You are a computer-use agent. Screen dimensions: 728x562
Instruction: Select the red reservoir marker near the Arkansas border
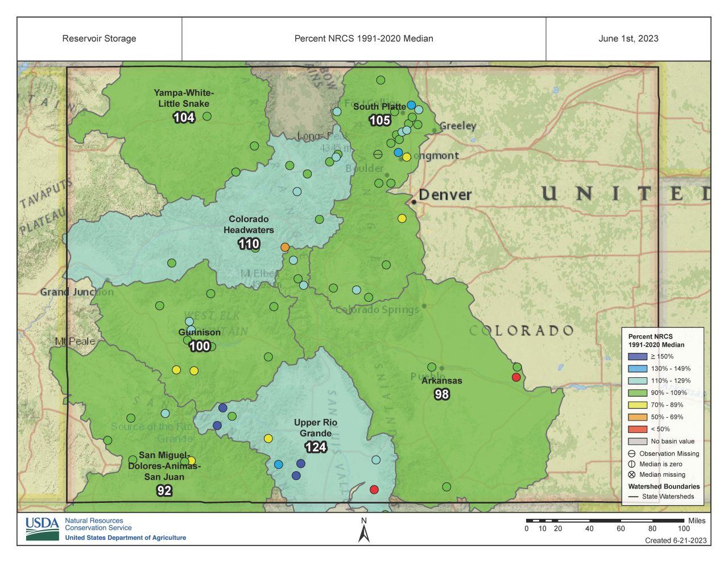tap(515, 376)
